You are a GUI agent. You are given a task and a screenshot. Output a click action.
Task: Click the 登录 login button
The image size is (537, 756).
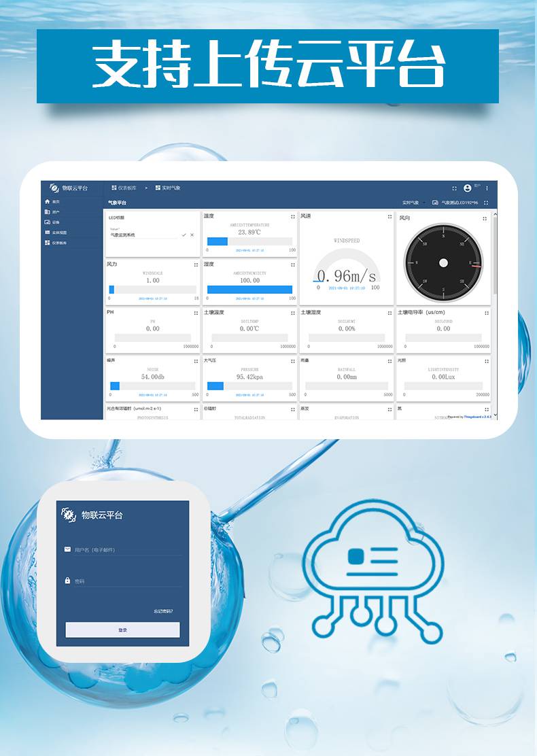pos(122,630)
